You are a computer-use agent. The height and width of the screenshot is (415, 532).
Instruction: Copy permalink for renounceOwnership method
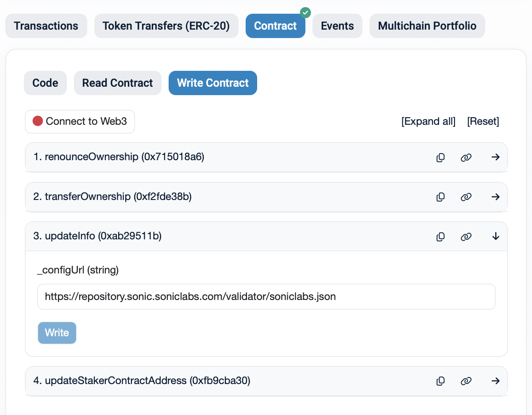pos(466,157)
